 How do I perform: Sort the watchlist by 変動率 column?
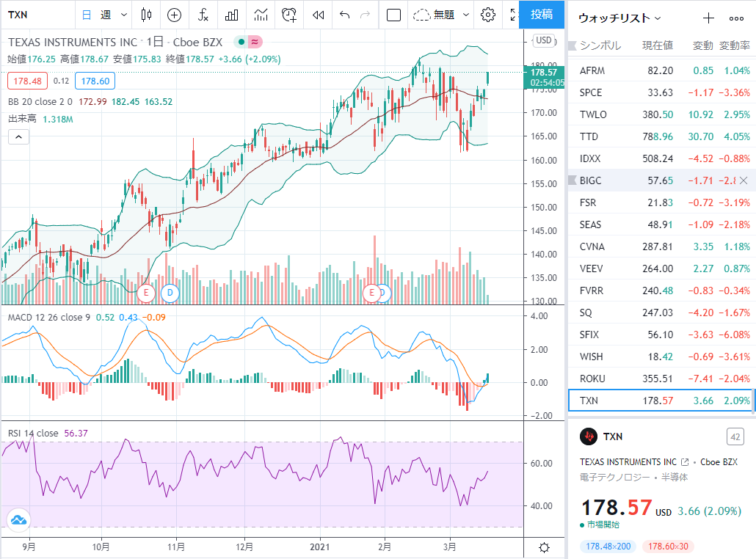(734, 45)
